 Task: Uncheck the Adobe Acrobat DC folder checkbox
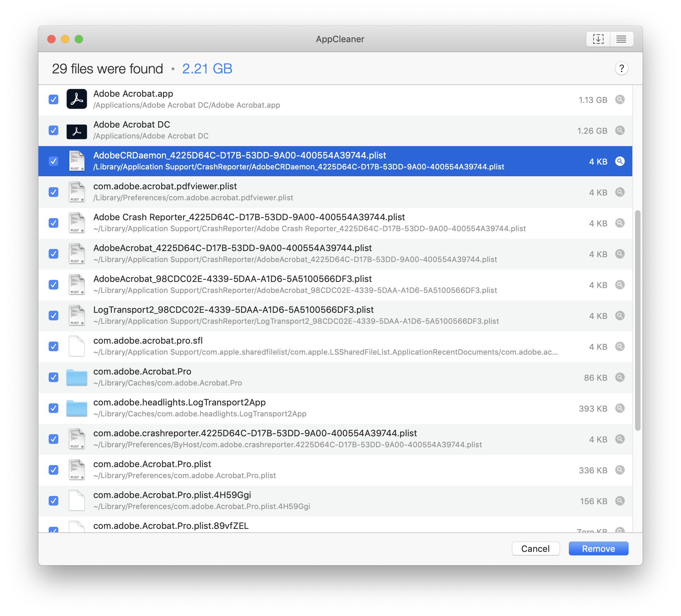coord(53,131)
